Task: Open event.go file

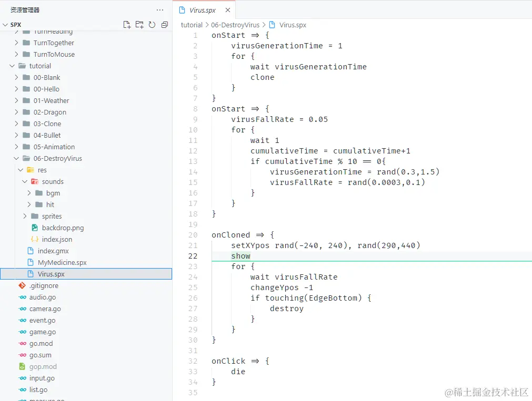Action: point(42,320)
